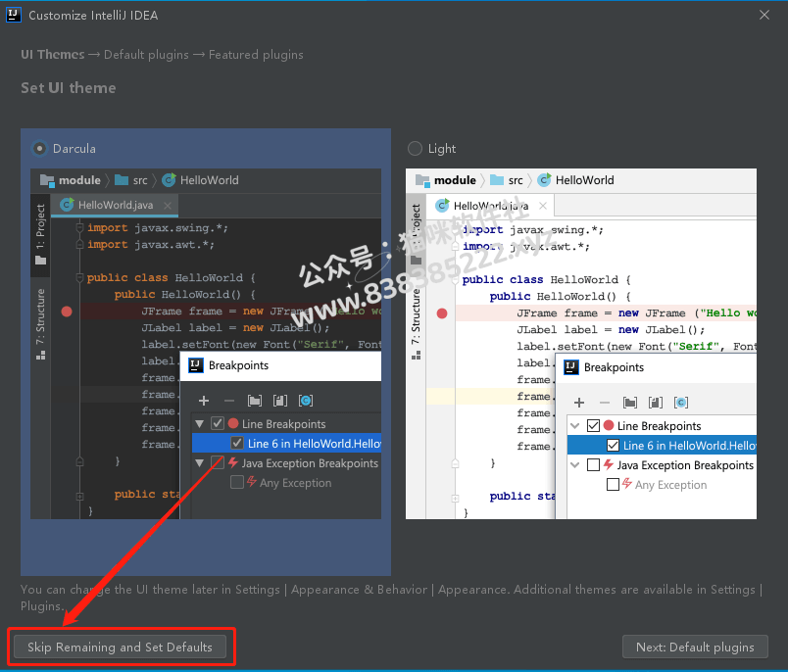Click the red breakpoint dot in Light preview

tap(442, 313)
